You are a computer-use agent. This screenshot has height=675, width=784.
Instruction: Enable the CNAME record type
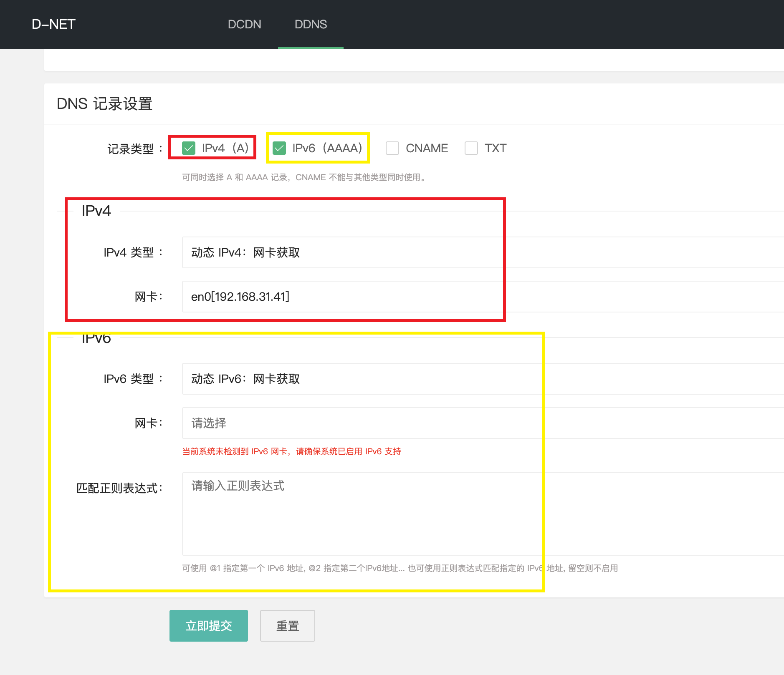(x=392, y=148)
